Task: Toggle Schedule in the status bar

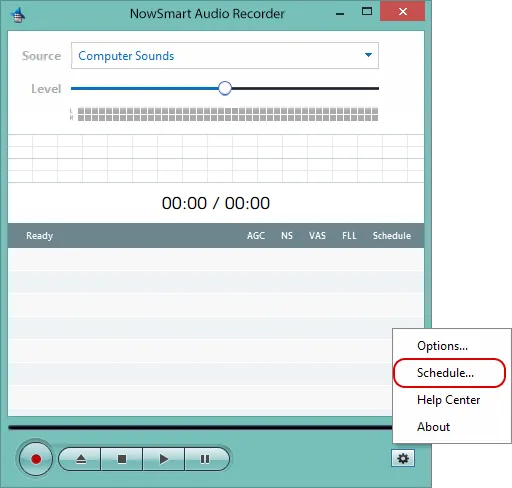Action: pyautogui.click(x=392, y=236)
